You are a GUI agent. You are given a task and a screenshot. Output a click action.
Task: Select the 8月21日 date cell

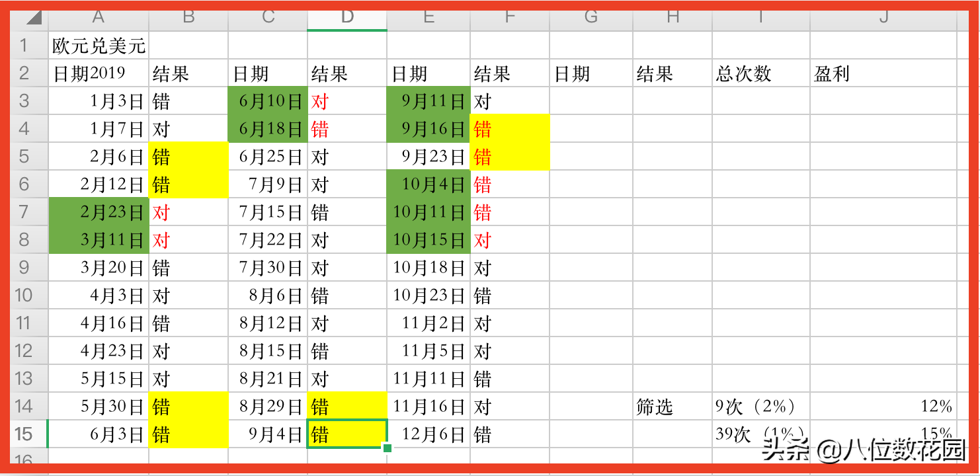click(x=268, y=379)
